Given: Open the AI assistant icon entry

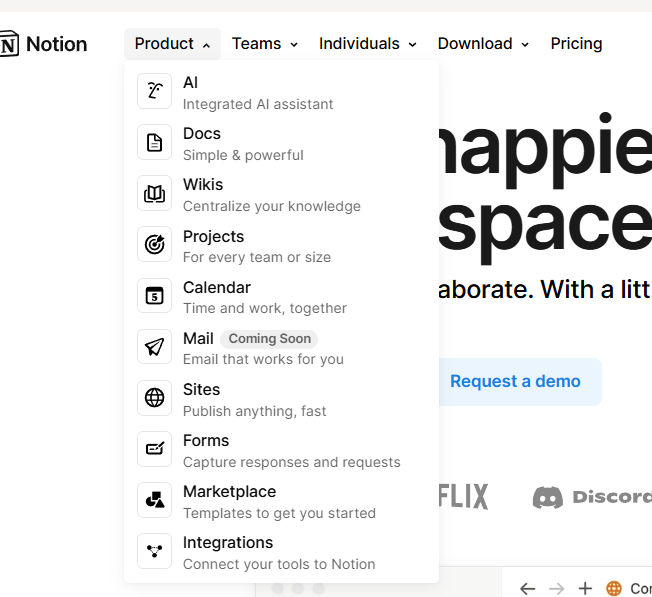Looking at the screenshot, I should (x=154, y=91).
